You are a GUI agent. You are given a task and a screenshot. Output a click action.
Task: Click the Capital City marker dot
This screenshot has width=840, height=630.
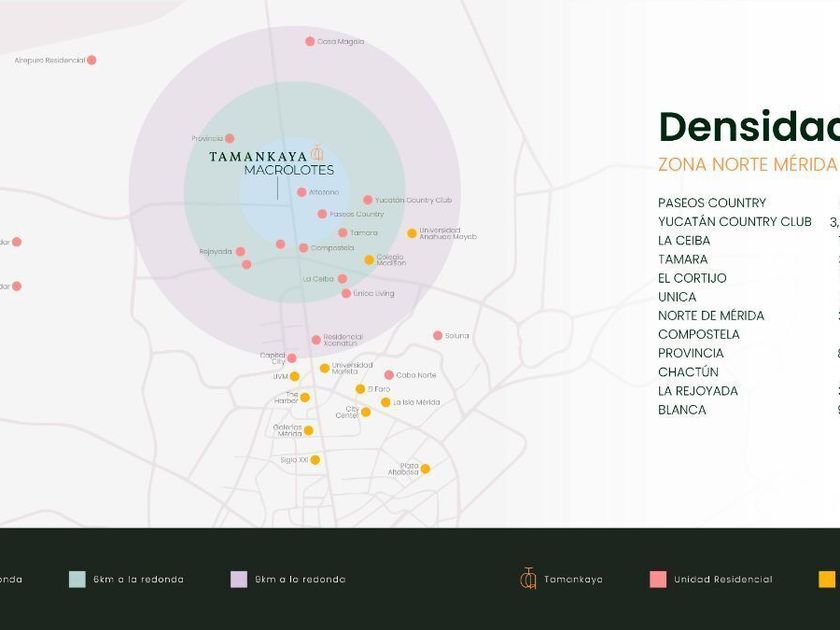pyautogui.click(x=292, y=358)
